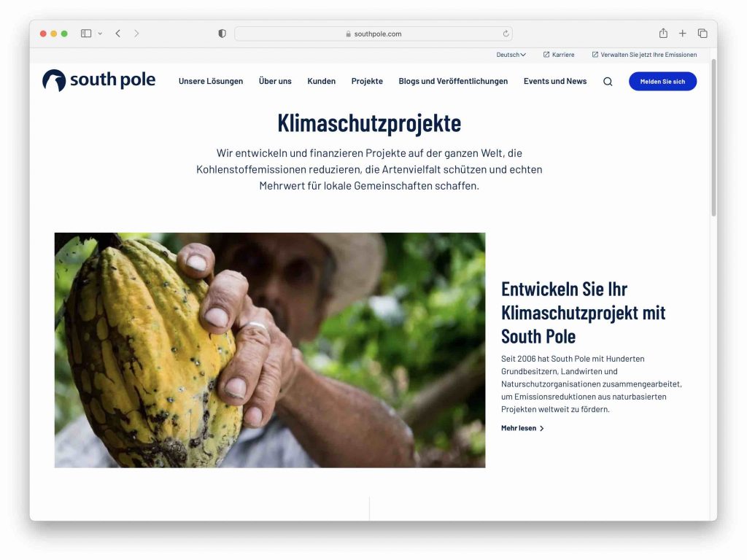The image size is (747, 560).
Task: Expand the chevron beside the sidebar icon
Action: click(x=100, y=34)
